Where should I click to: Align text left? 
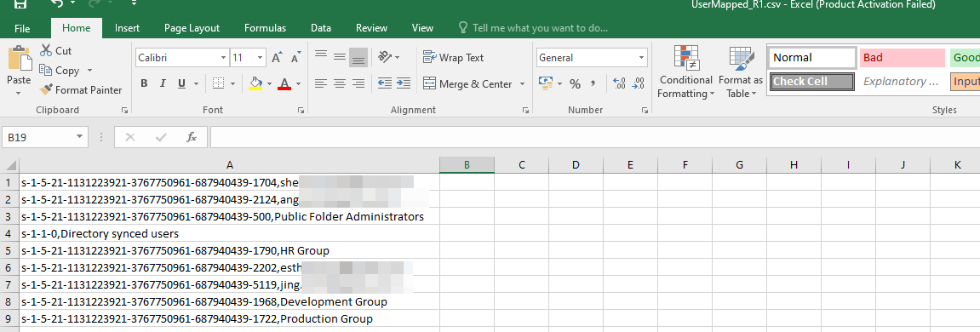coord(321,83)
